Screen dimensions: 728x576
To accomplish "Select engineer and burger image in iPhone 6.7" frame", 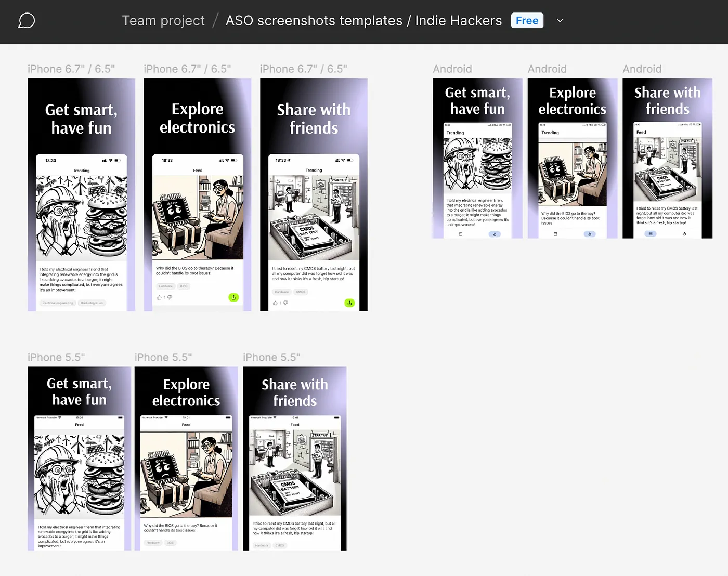I will 81,218.
